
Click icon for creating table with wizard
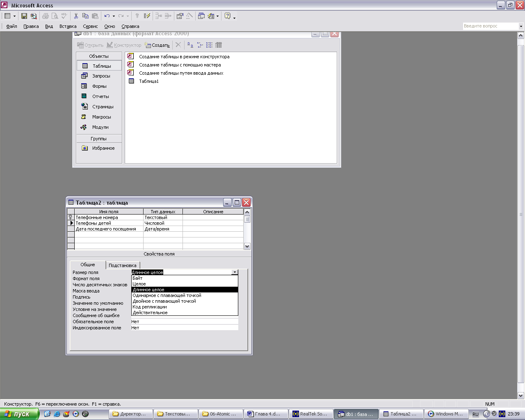click(130, 64)
